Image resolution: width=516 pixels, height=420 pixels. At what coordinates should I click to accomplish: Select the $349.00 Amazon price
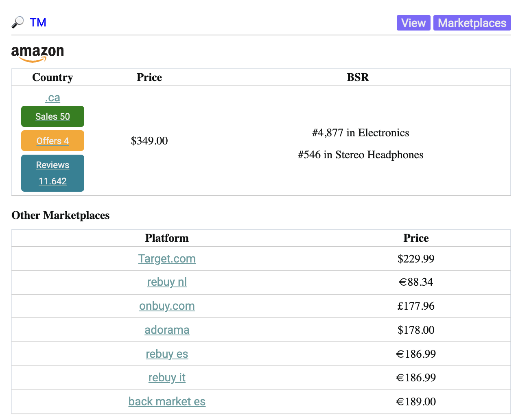149,141
